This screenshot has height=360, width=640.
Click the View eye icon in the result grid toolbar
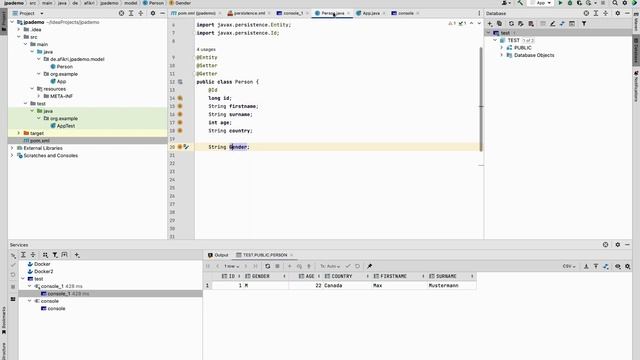click(618, 266)
